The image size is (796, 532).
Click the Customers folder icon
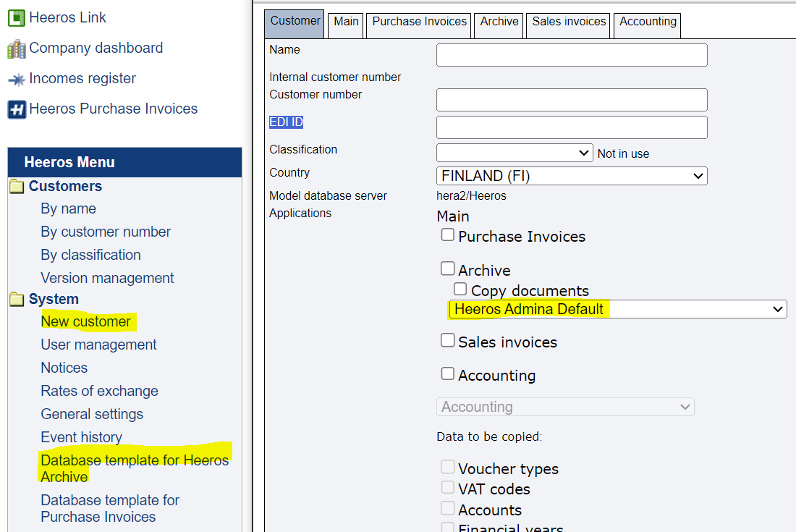point(17,186)
